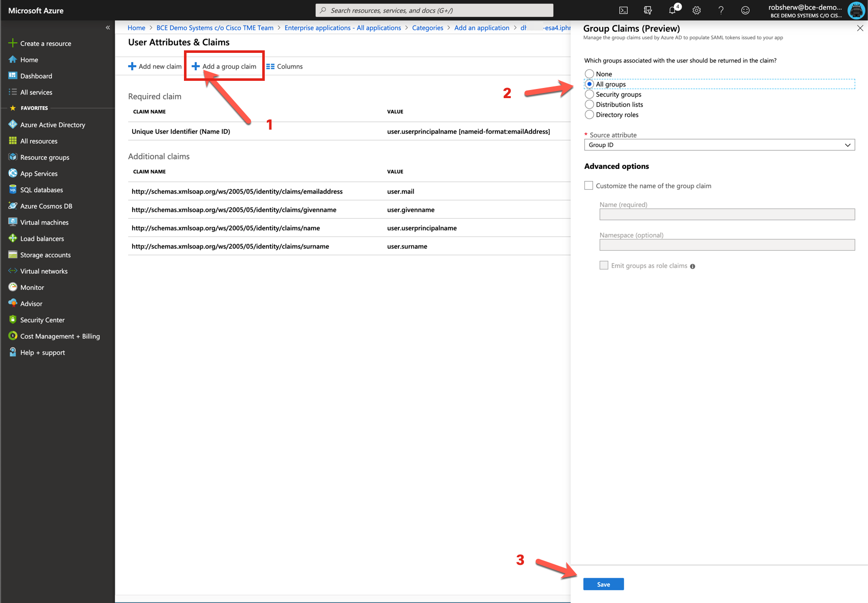The height and width of the screenshot is (603, 868).
Task: Go to Home in the breadcrumb
Action: coord(136,28)
